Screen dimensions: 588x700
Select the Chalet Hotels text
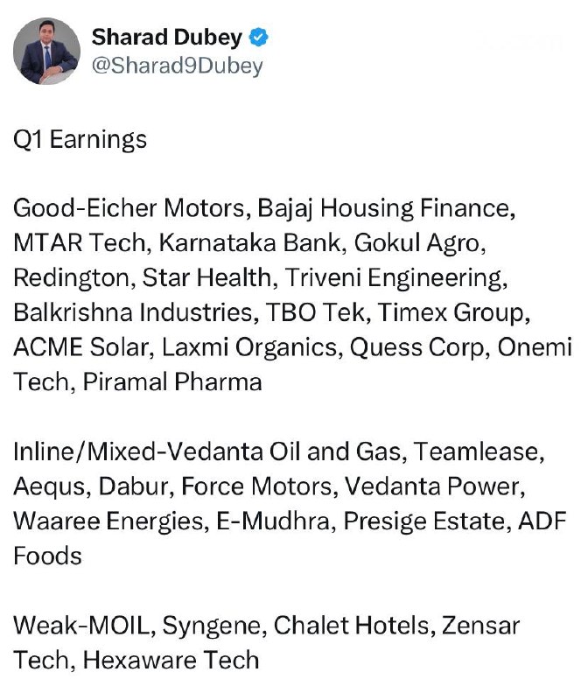(x=351, y=626)
